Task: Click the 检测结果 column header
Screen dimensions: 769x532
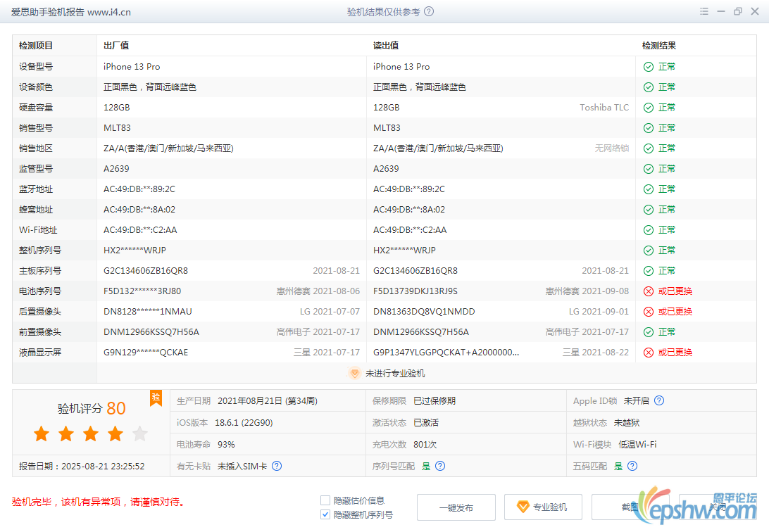Action: (659, 46)
